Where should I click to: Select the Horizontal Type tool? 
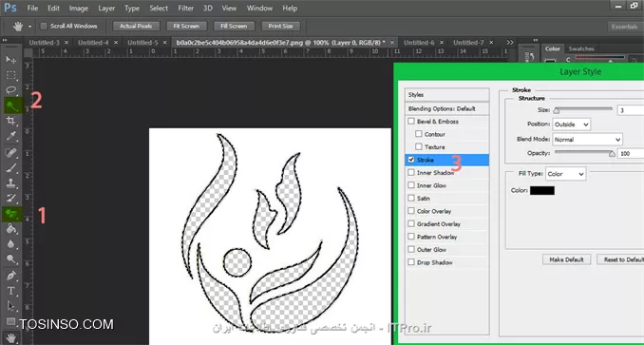(x=10, y=291)
